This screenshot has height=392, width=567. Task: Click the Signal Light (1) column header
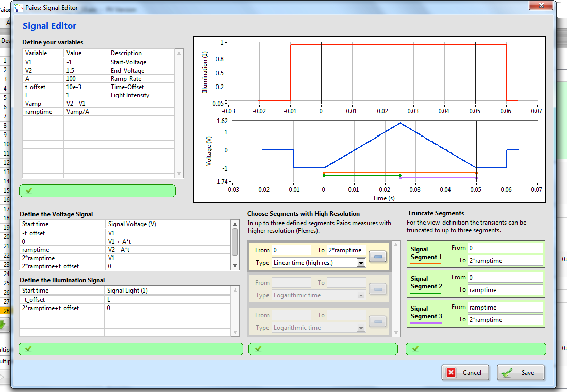point(168,291)
